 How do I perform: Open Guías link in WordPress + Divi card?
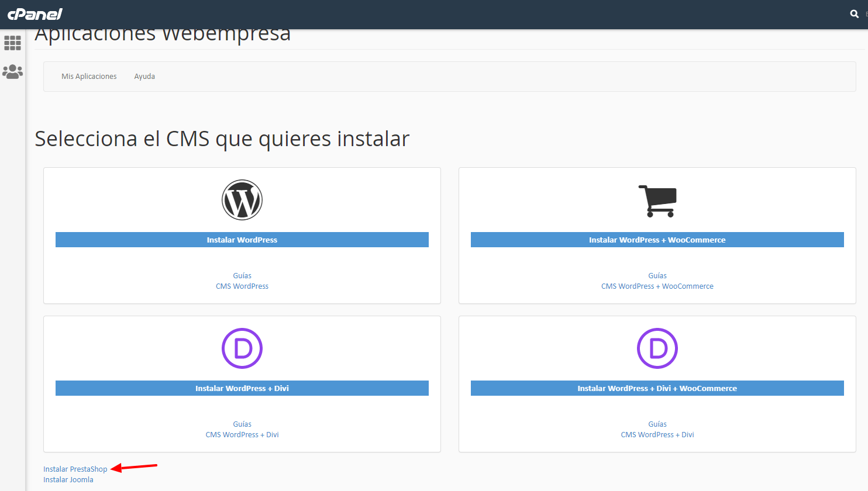tap(242, 424)
